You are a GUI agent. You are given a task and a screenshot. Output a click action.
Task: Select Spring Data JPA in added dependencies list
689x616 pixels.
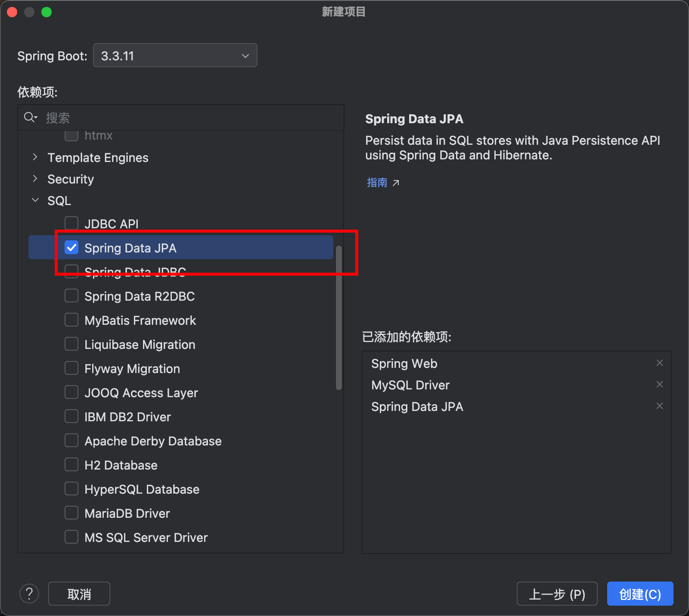click(x=417, y=407)
